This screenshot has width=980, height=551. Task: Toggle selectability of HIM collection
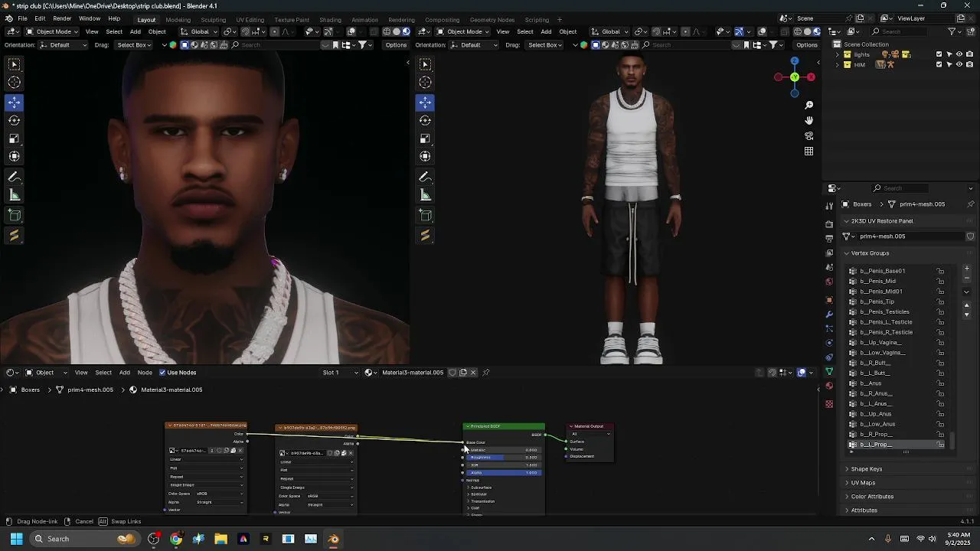(x=949, y=64)
